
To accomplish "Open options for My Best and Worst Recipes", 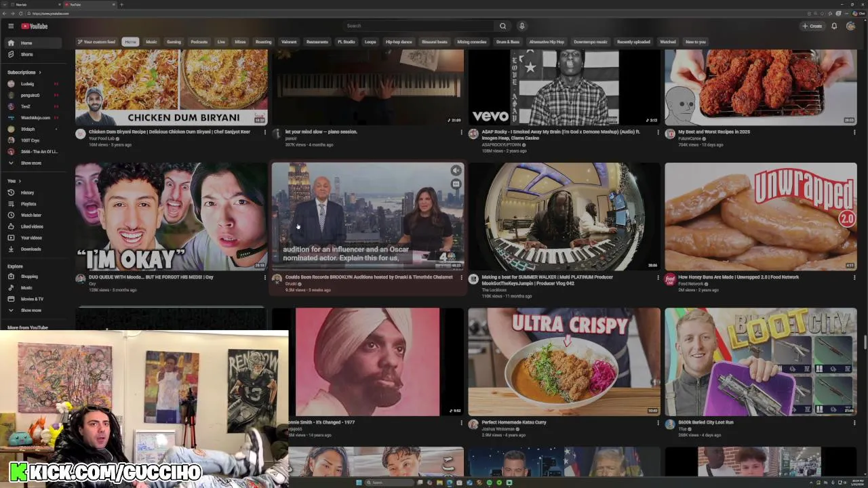I will pos(854,132).
